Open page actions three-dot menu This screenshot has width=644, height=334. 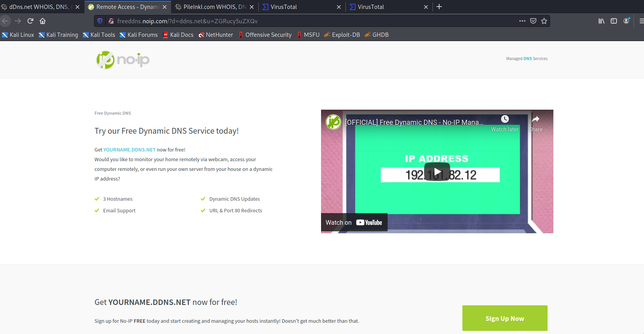coord(522,21)
